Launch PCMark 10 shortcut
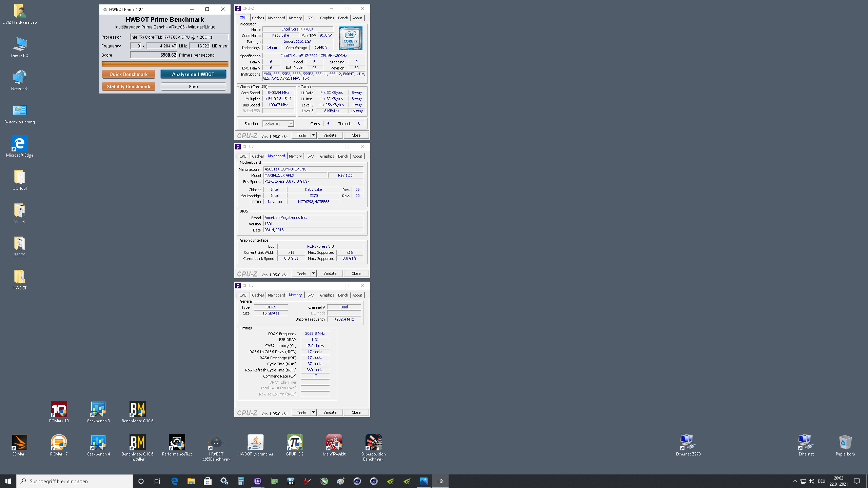The height and width of the screenshot is (488, 868). tap(59, 412)
